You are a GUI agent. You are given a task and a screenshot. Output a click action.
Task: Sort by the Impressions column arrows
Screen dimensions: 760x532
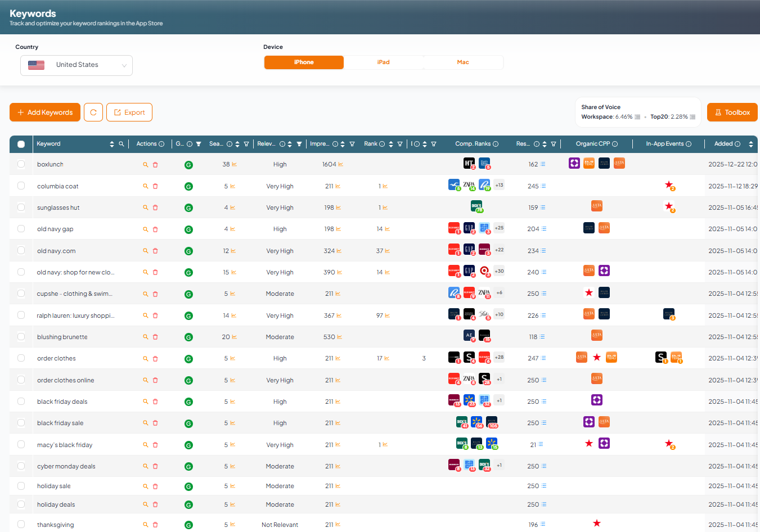(343, 144)
